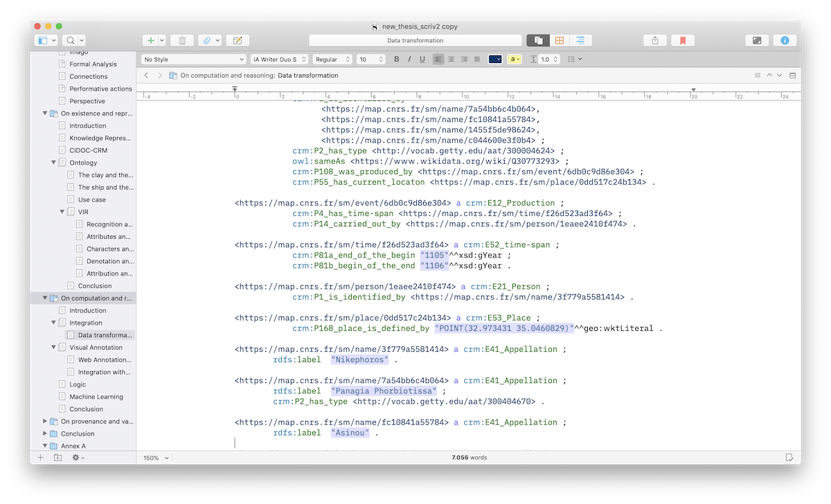The width and height of the screenshot is (831, 504).
Task: Switch to document scrivenings view mode
Action: [x=538, y=41]
